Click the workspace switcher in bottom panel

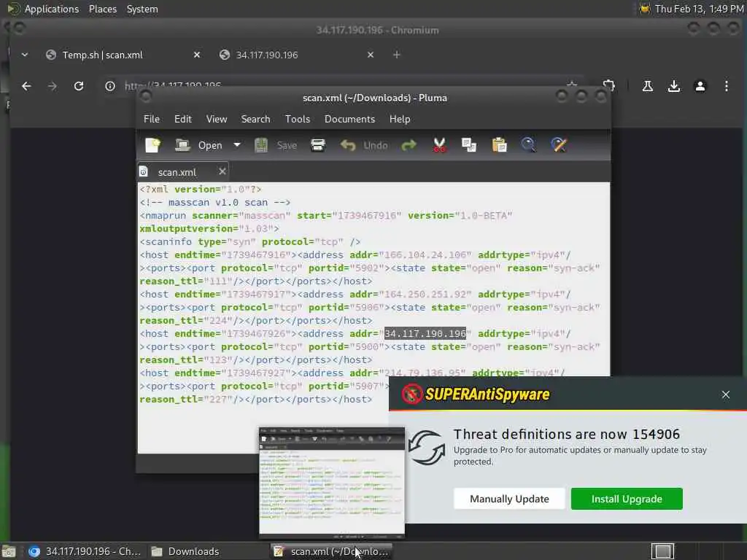pos(662,551)
